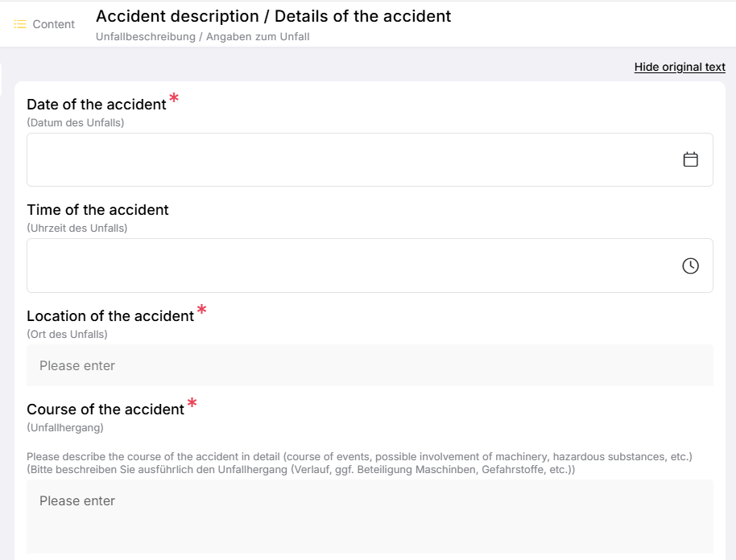
Task: Click the red asterisk beside Date of the accident
Action: tap(174, 100)
